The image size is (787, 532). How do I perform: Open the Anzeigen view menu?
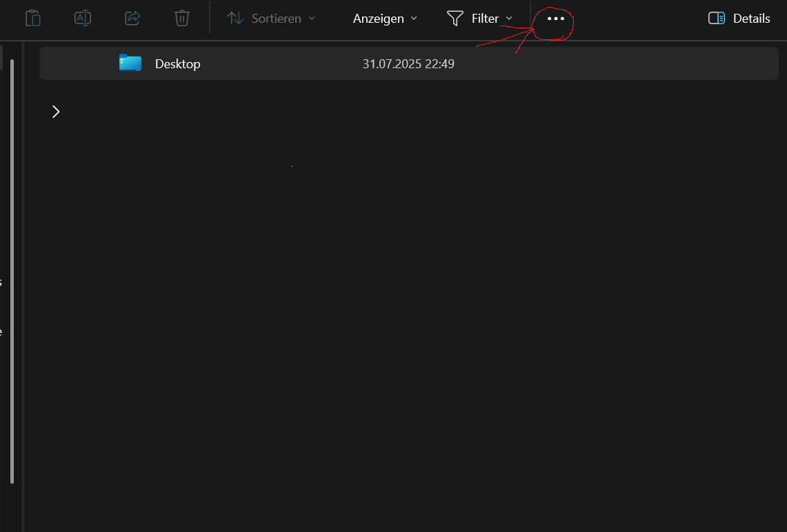coord(385,19)
